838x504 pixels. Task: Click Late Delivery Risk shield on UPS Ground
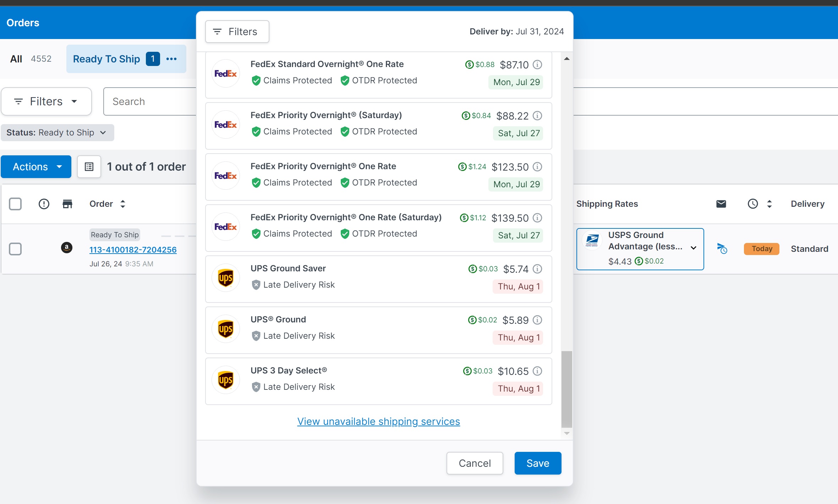256,336
